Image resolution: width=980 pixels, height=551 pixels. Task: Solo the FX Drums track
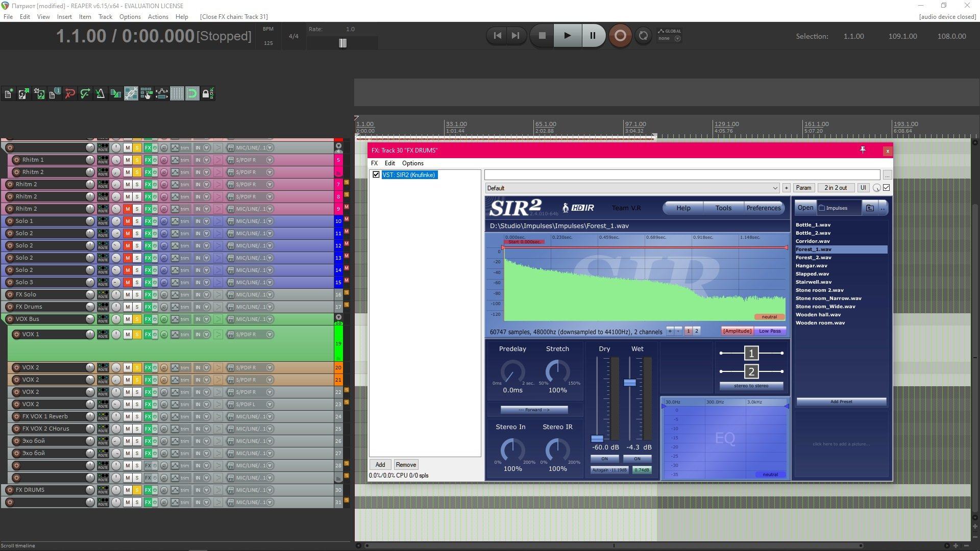coord(137,307)
